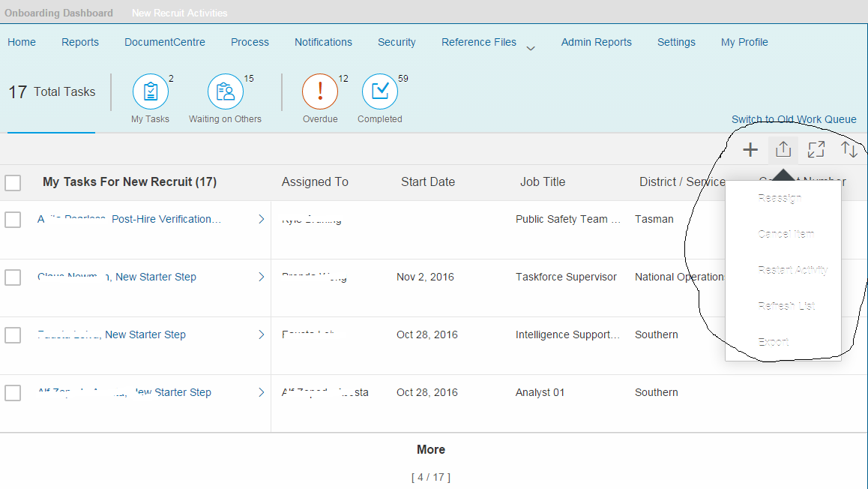Check the Post-Hire Verification row checkbox

[x=13, y=219]
